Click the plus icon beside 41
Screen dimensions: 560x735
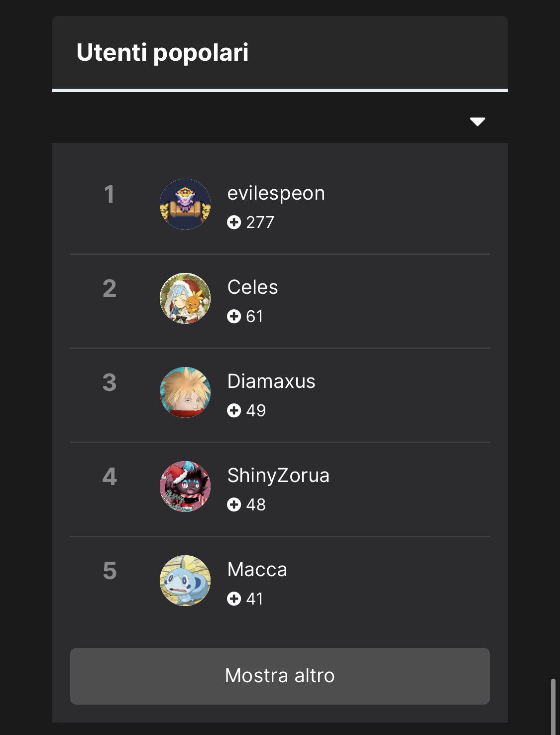point(234,599)
